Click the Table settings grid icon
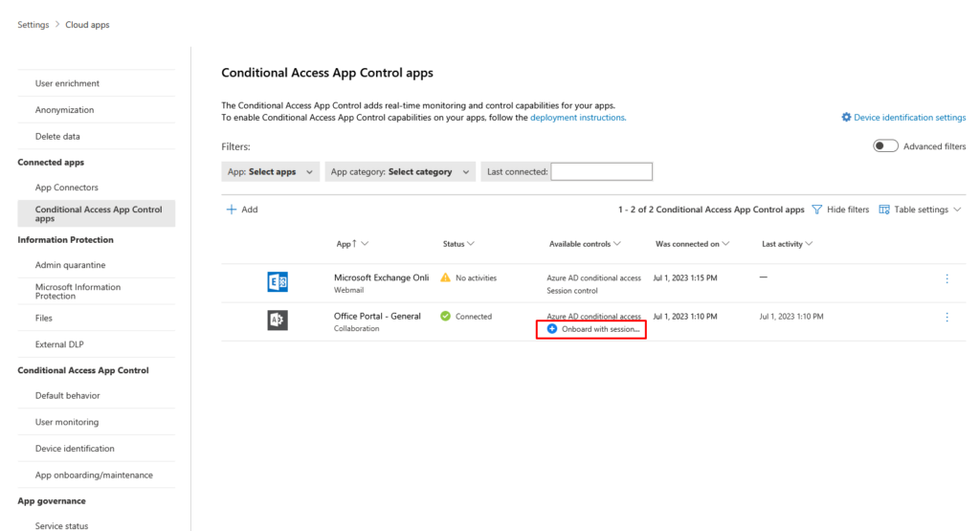Screen dimensions: 980x531 [x=883, y=210]
